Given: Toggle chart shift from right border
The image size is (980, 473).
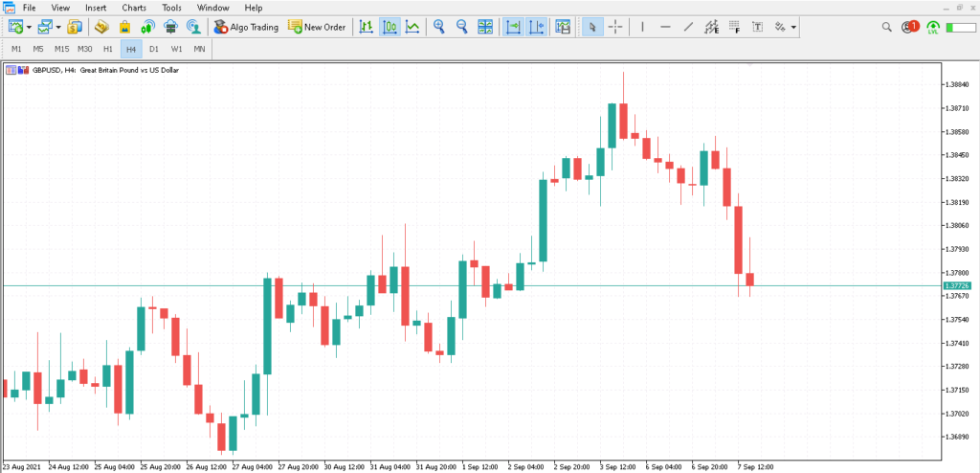Looking at the screenshot, I should (x=536, y=27).
